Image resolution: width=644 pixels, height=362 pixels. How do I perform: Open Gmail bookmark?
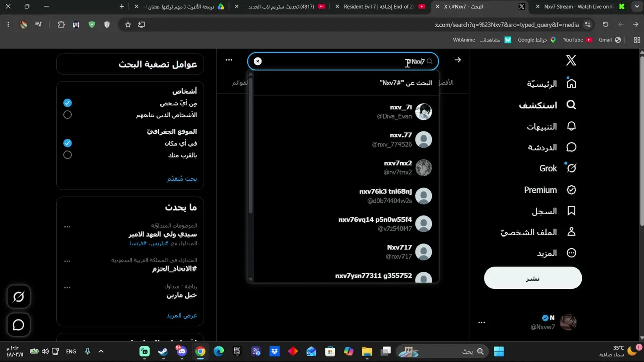(610, 40)
